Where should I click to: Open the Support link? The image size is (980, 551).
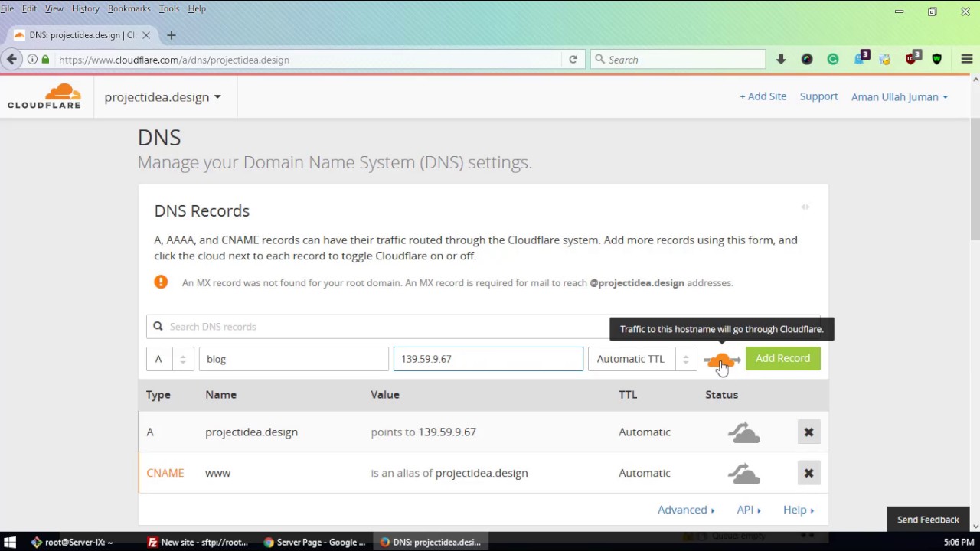point(818,96)
